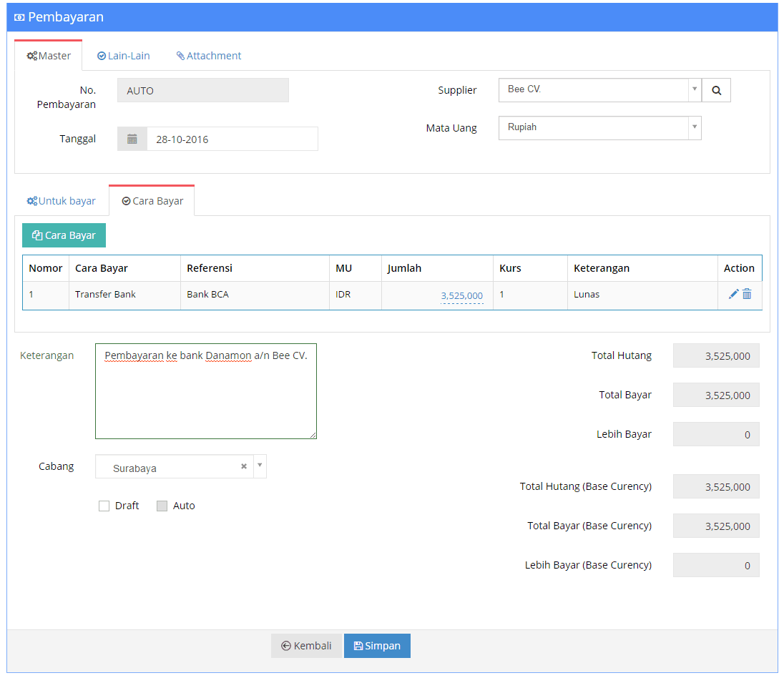The image size is (784, 678).
Task: Click the Total Hutang value field
Action: click(x=716, y=355)
